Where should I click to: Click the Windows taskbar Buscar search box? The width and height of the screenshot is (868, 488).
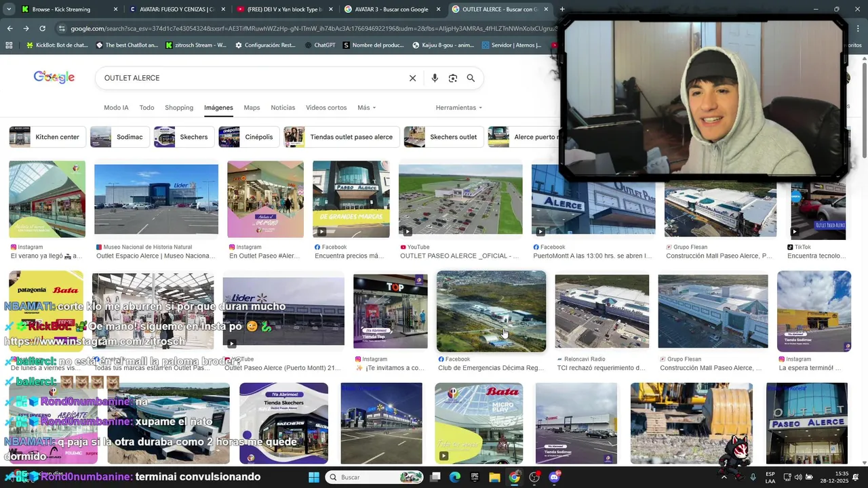point(374,477)
